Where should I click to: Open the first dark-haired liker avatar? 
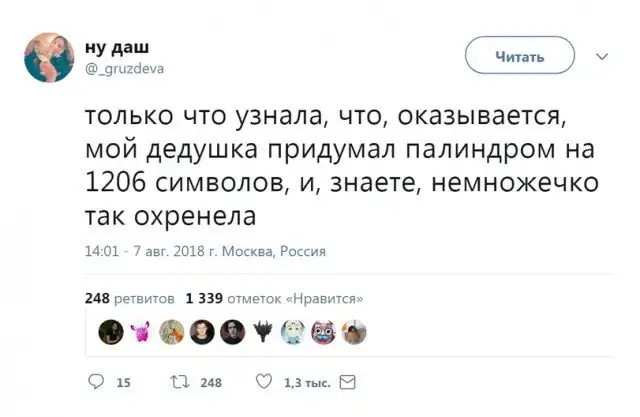(111, 331)
